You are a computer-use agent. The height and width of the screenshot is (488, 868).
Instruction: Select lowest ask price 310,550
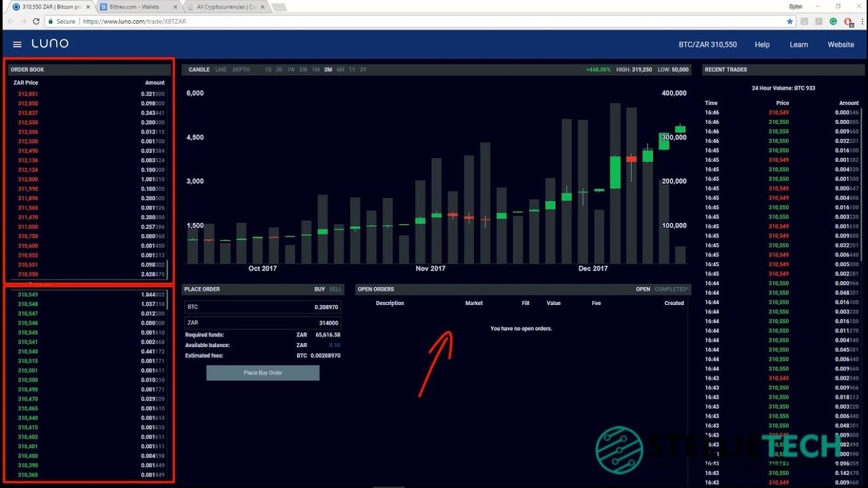click(x=28, y=274)
